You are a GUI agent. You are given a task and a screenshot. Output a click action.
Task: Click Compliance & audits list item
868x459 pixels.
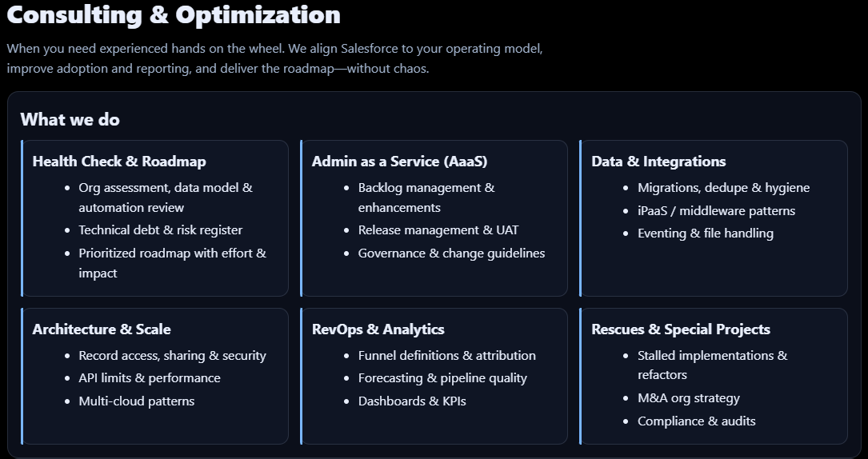(696, 421)
